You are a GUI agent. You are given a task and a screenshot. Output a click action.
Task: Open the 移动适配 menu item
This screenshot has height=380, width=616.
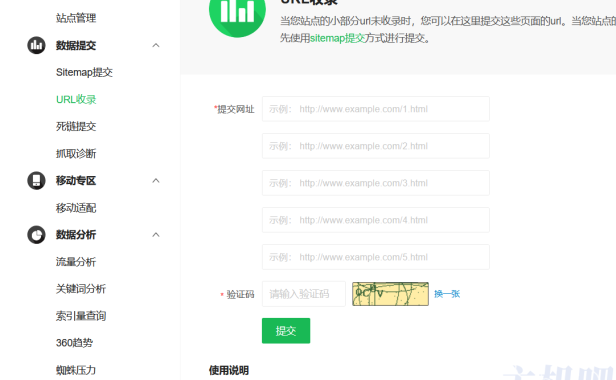point(76,208)
